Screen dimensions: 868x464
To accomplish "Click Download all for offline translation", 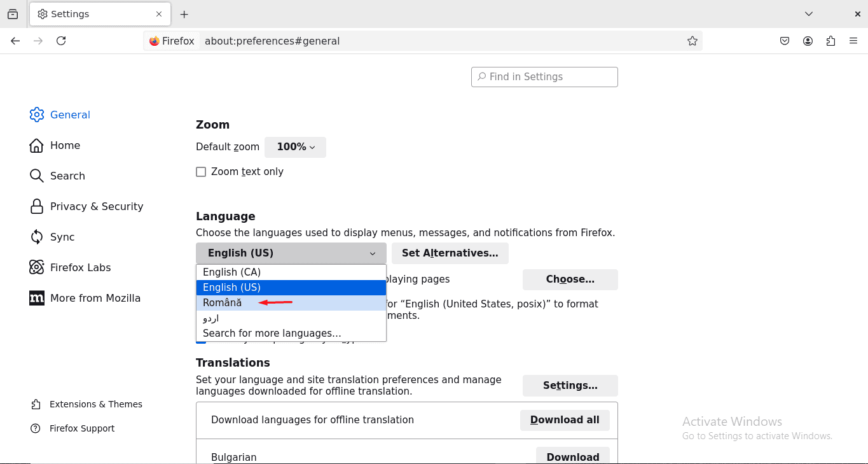I will 565,420.
